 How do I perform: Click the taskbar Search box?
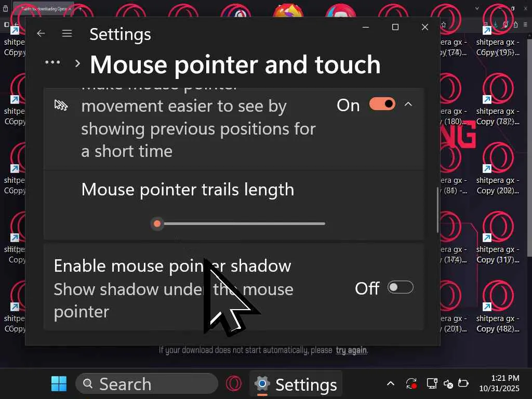click(147, 384)
